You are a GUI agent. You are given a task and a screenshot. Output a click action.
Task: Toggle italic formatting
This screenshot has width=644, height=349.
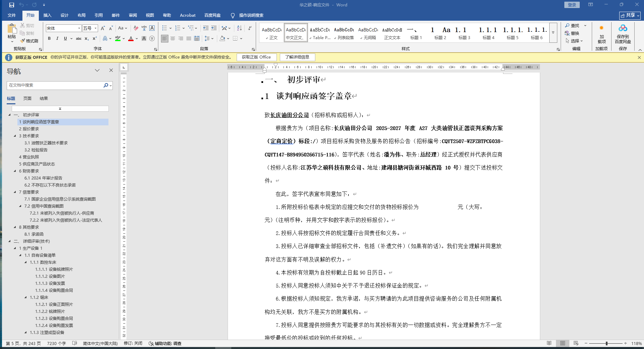(x=57, y=39)
